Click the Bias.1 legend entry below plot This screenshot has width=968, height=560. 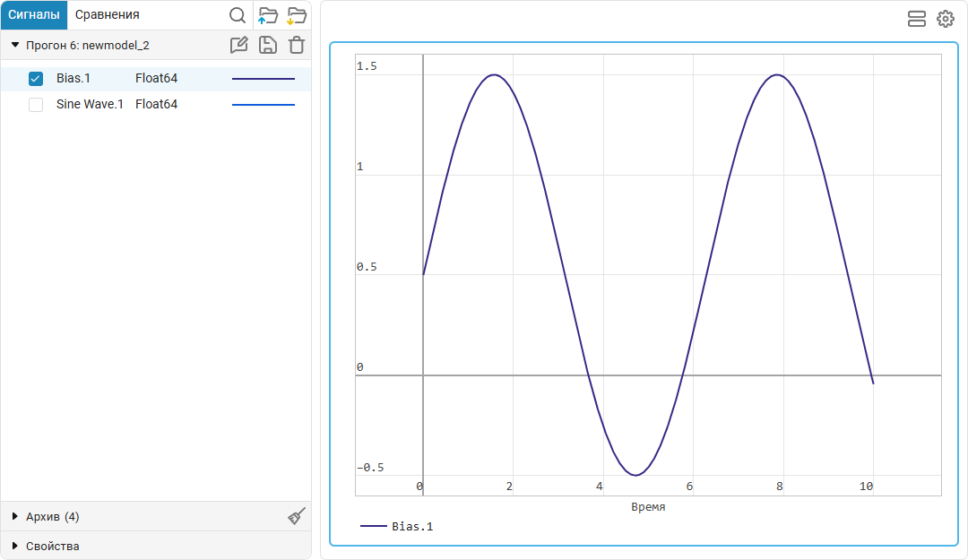(x=396, y=526)
